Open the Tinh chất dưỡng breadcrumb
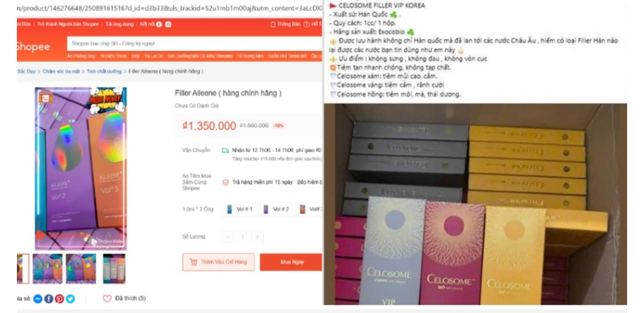Image resolution: width=644 pixels, height=313 pixels. tap(104, 71)
